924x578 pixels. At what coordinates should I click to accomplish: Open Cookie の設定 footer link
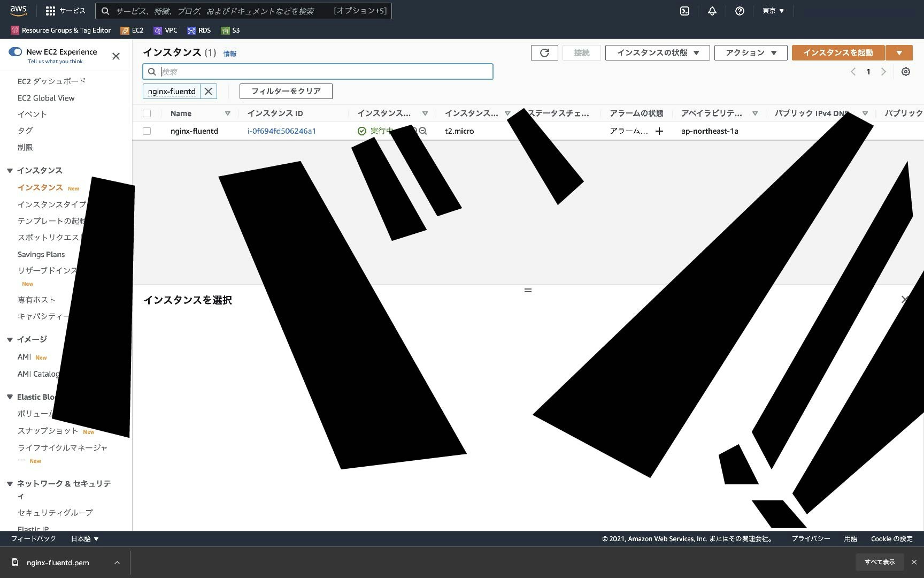(892, 539)
